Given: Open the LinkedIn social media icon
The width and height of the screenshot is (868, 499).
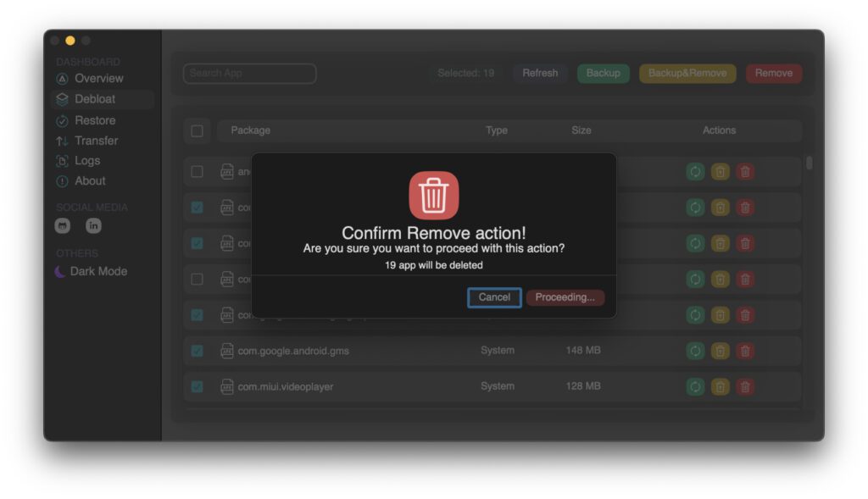Looking at the screenshot, I should [93, 225].
